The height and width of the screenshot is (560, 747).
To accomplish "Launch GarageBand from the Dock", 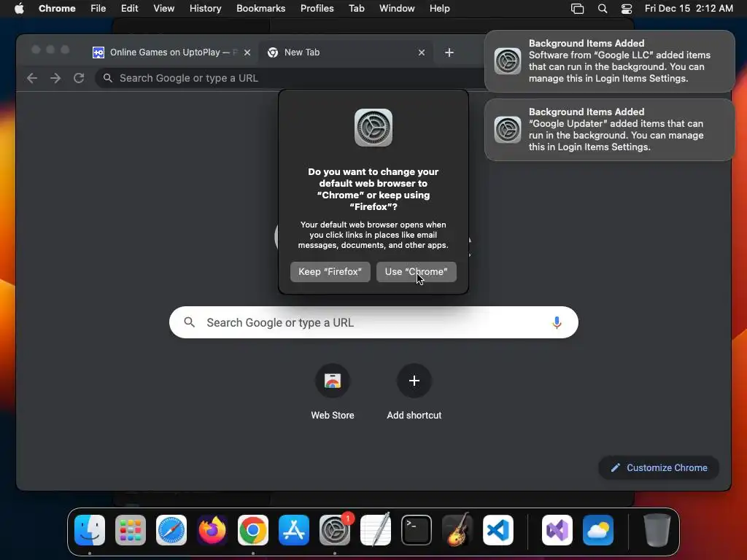I will tap(457, 530).
